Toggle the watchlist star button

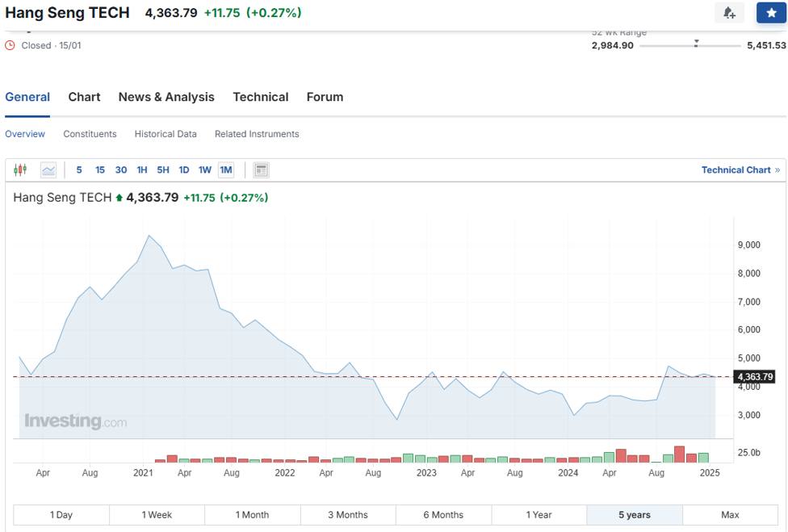click(x=771, y=13)
